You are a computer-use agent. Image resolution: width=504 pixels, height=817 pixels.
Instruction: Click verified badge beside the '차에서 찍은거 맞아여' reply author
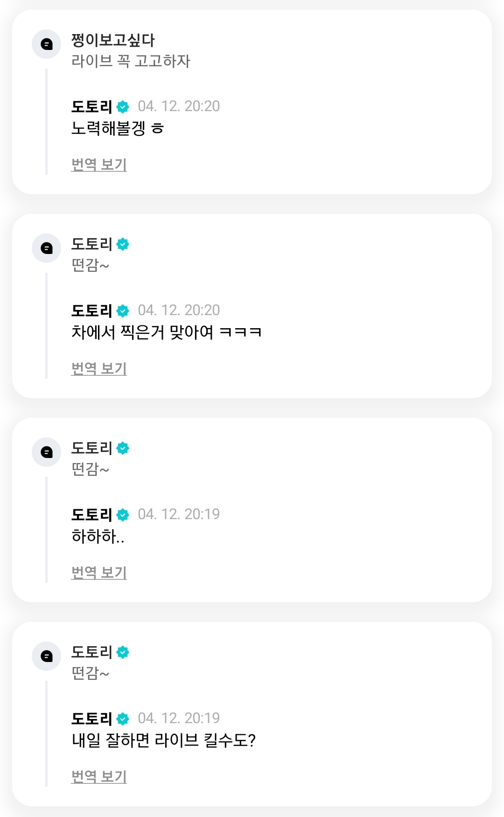click(123, 311)
